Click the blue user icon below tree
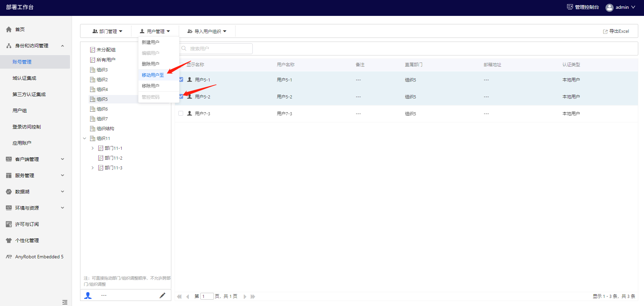Viewport: 644px width, 306px height. [88, 296]
